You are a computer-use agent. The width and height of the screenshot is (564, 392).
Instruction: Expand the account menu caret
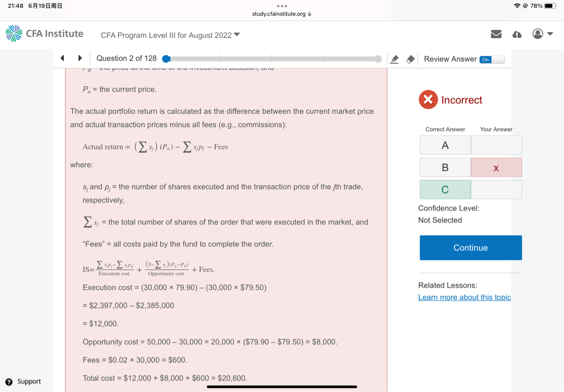click(550, 34)
